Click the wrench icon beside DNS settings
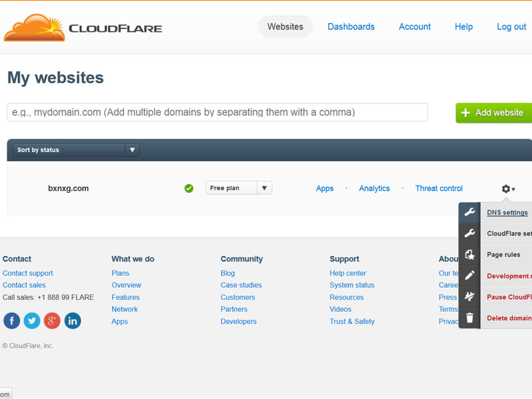Screen dimensions: 532x399 469,212
